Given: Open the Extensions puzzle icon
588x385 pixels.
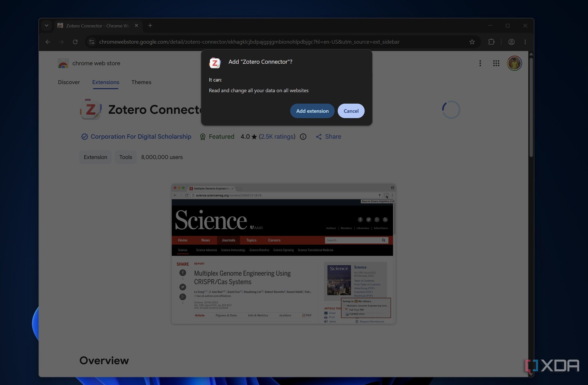Looking at the screenshot, I should [491, 42].
